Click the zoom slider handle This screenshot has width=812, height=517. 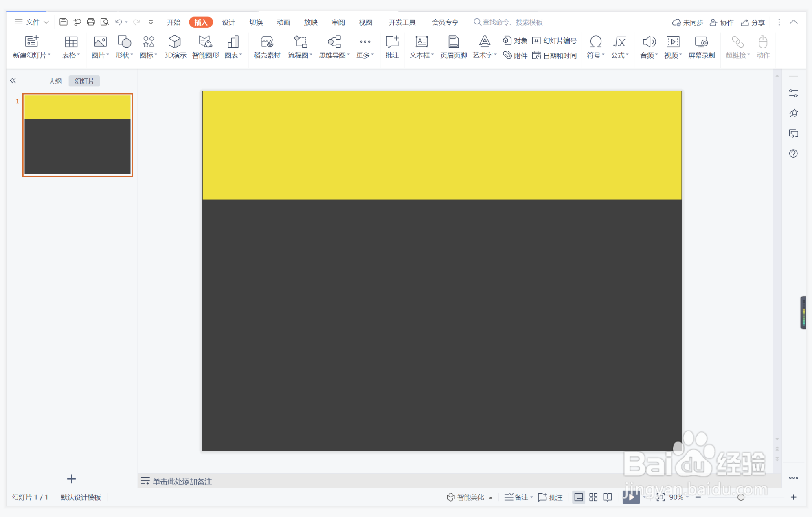pos(741,497)
